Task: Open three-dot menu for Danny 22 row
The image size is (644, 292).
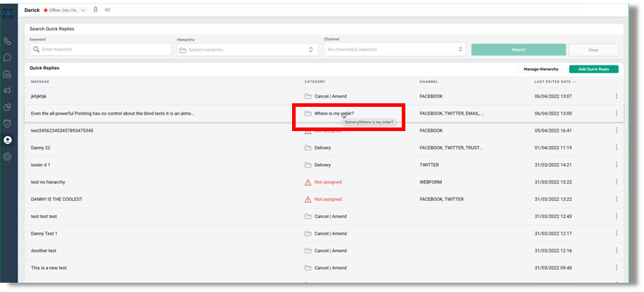Action: click(616, 147)
